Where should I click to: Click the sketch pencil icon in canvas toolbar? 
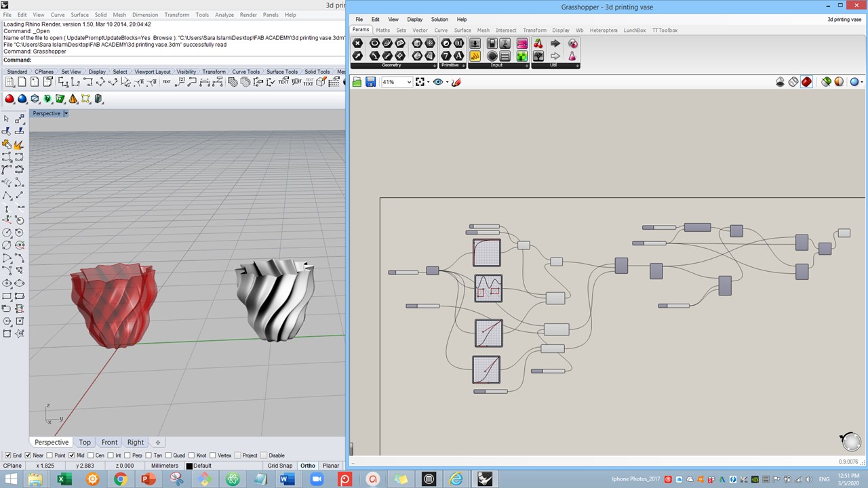456,82
